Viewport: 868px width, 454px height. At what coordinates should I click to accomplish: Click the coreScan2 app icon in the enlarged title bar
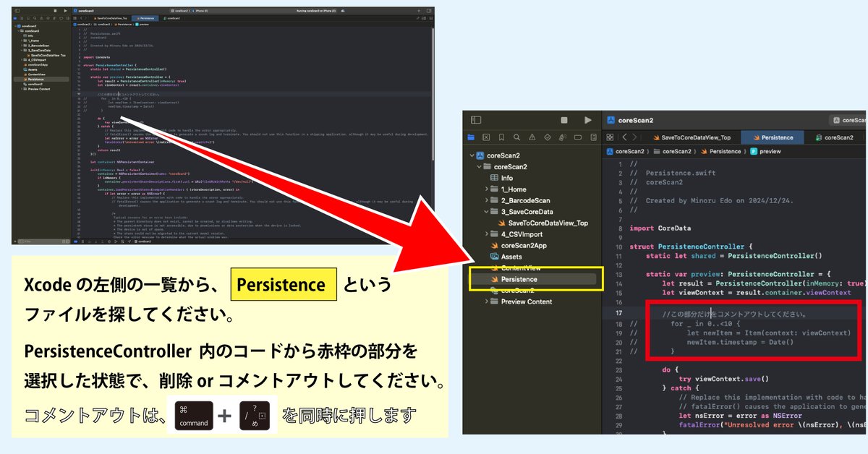(610, 120)
